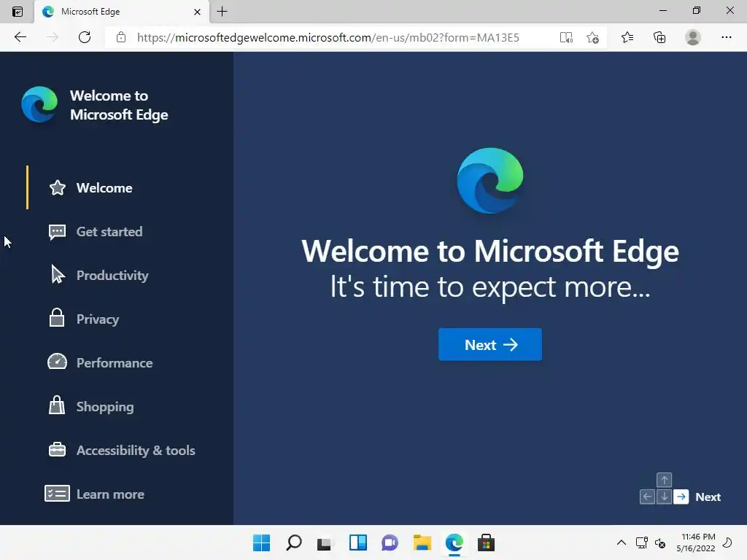Click the Accessibility toolbox icon
The image size is (747, 560).
pyautogui.click(x=57, y=449)
